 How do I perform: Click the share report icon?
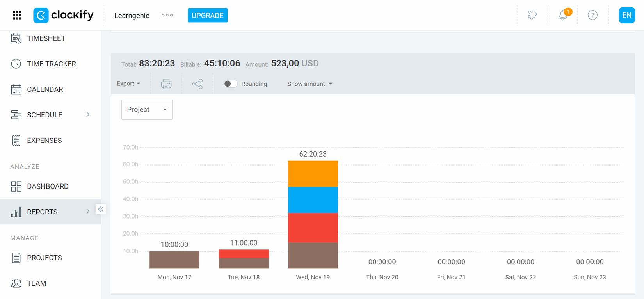(x=197, y=84)
